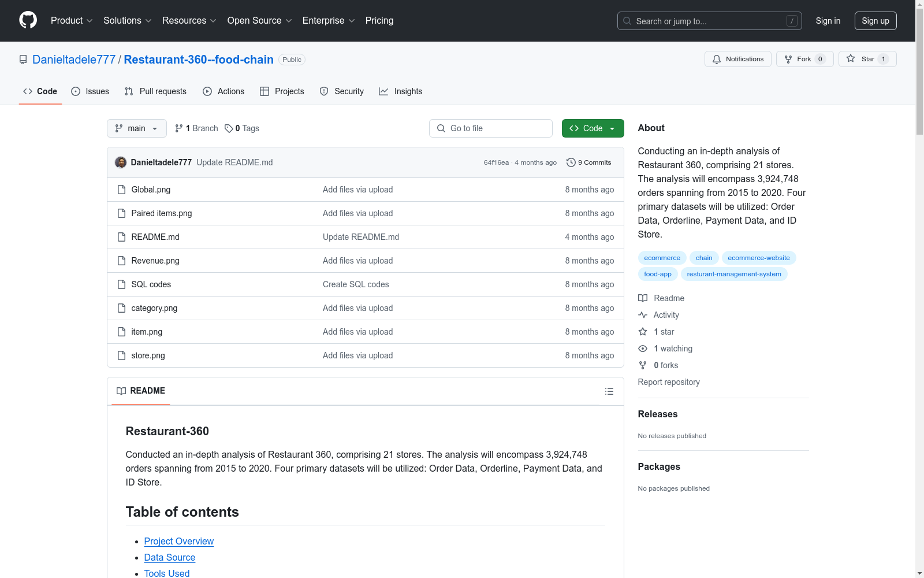Open the SQL codes file

click(151, 284)
